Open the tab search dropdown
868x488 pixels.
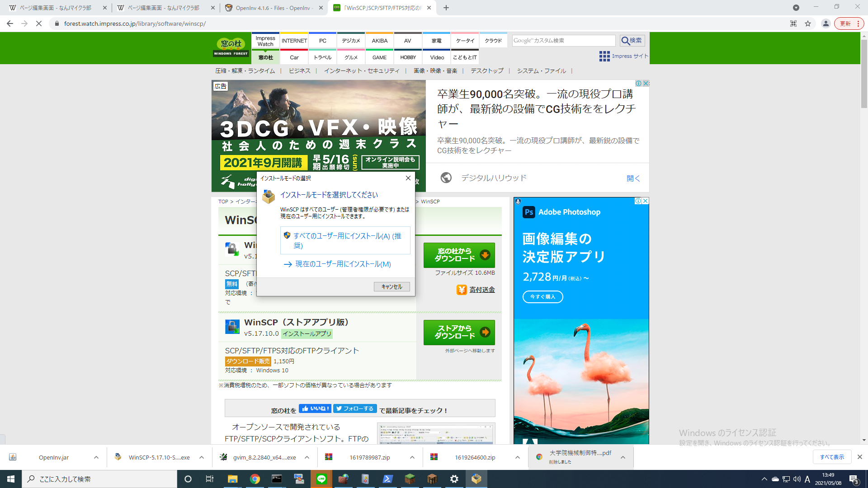(x=796, y=8)
